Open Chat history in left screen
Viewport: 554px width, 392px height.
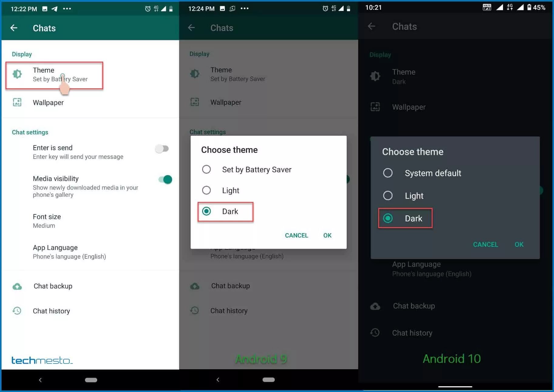coord(90,311)
